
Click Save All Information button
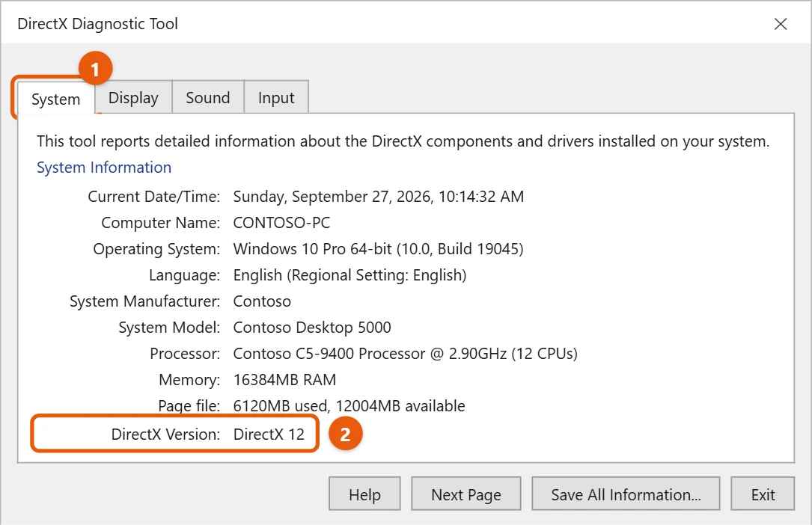pyautogui.click(x=626, y=494)
